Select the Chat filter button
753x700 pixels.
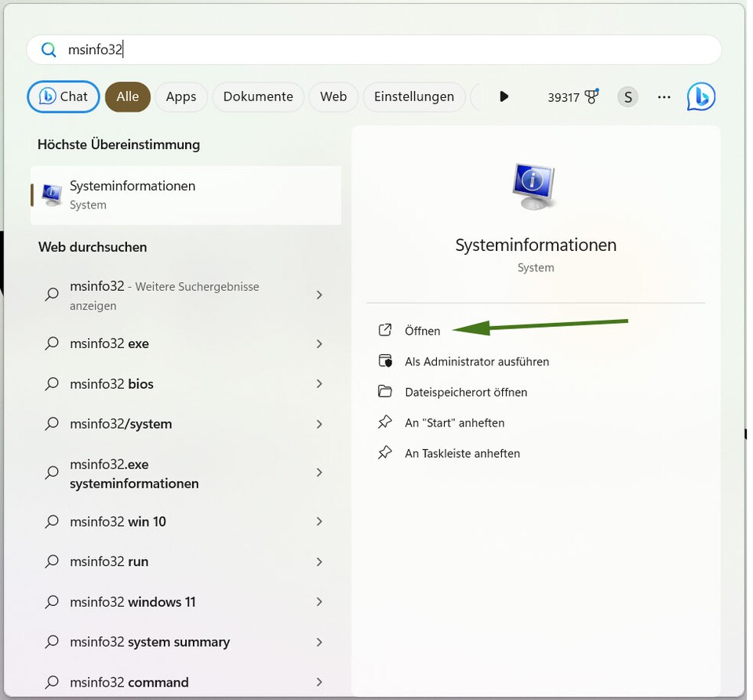pyautogui.click(x=63, y=96)
